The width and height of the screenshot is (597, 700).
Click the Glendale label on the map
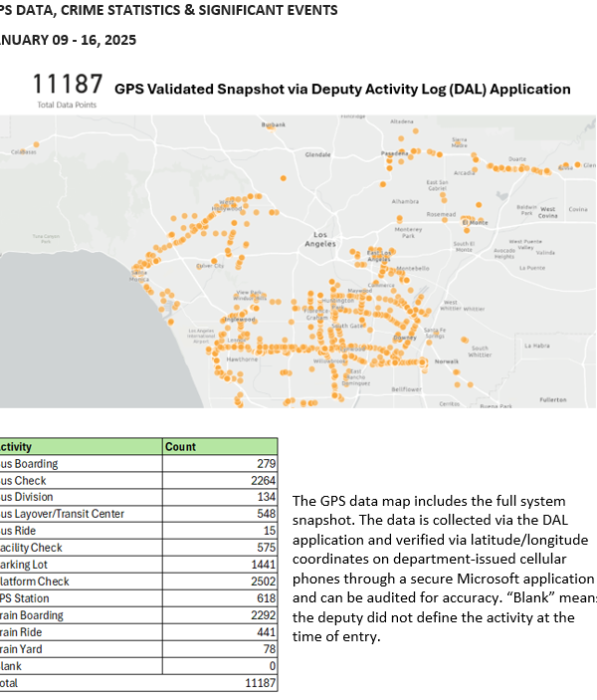pos(317,155)
